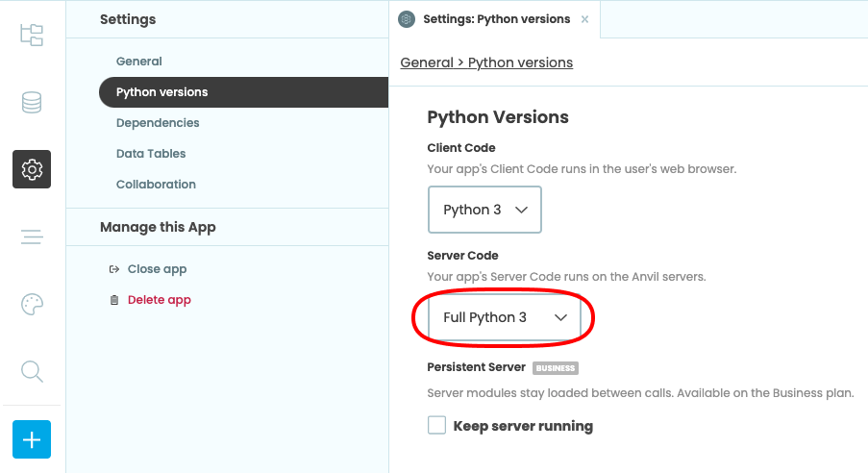The height and width of the screenshot is (473, 868).
Task: Open Data Tables settings page
Action: (151, 154)
